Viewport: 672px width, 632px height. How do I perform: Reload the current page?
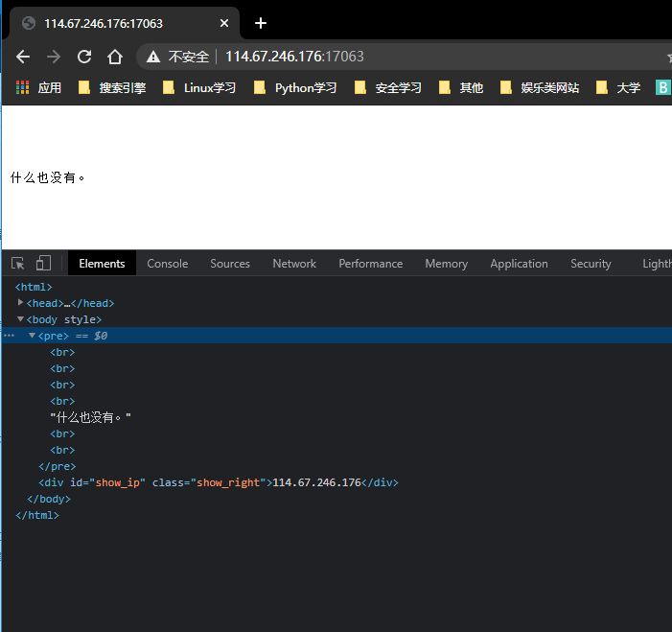coord(84,57)
